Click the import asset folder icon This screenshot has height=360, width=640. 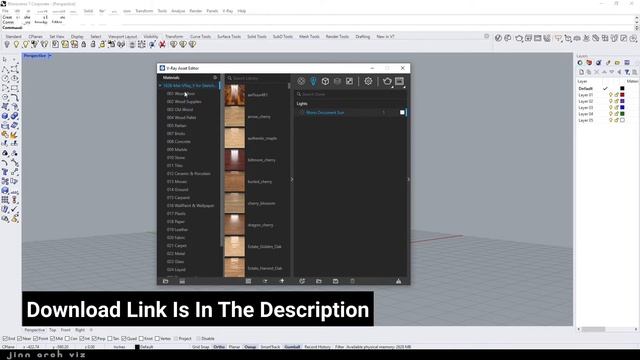coord(319,281)
